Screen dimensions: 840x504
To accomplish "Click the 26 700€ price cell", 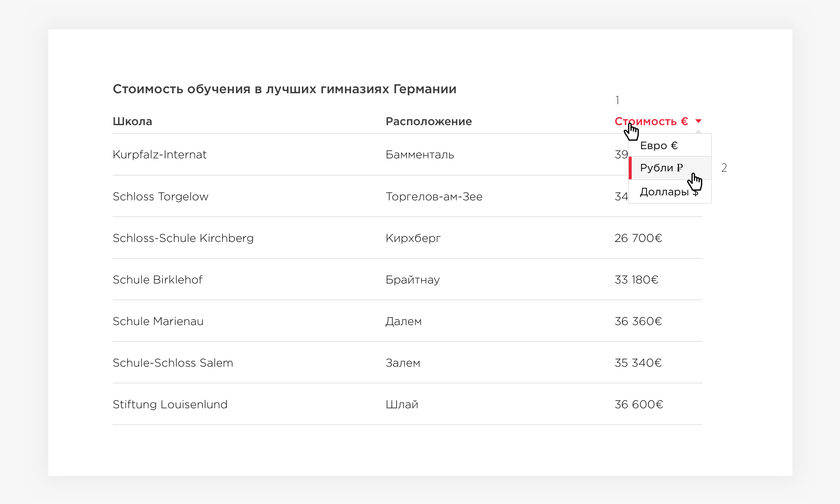I will click(x=638, y=238).
